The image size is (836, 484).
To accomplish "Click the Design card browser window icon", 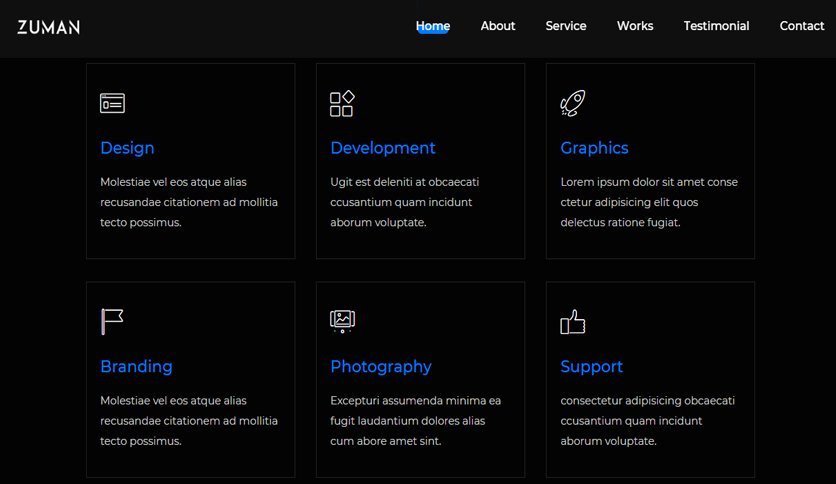I will [x=112, y=103].
